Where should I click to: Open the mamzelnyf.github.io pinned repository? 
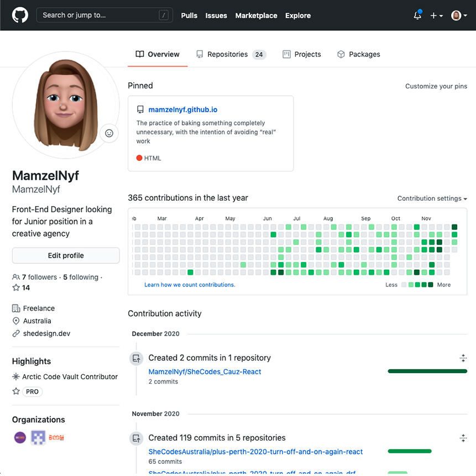[x=182, y=110]
